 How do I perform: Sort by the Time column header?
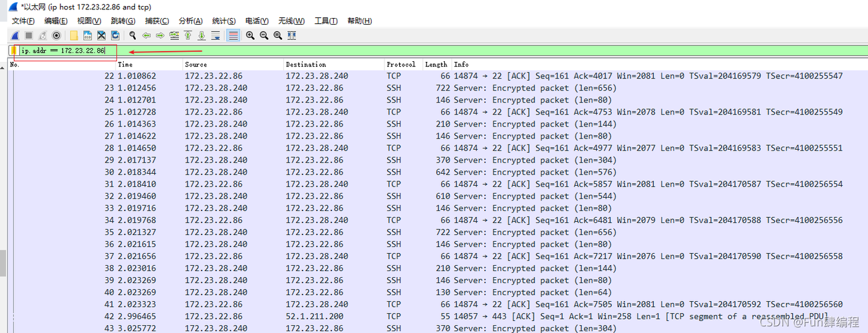[149, 65]
